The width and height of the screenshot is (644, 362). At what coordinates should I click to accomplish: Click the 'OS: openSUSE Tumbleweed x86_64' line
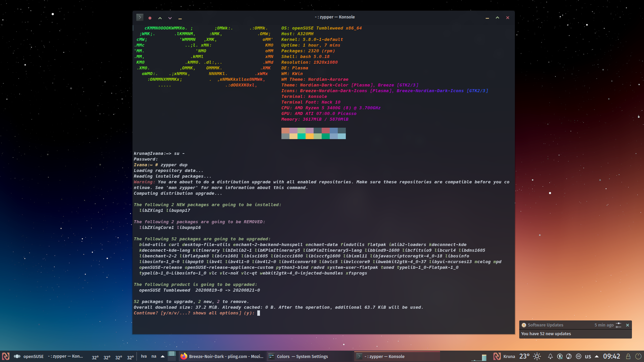[321, 28]
